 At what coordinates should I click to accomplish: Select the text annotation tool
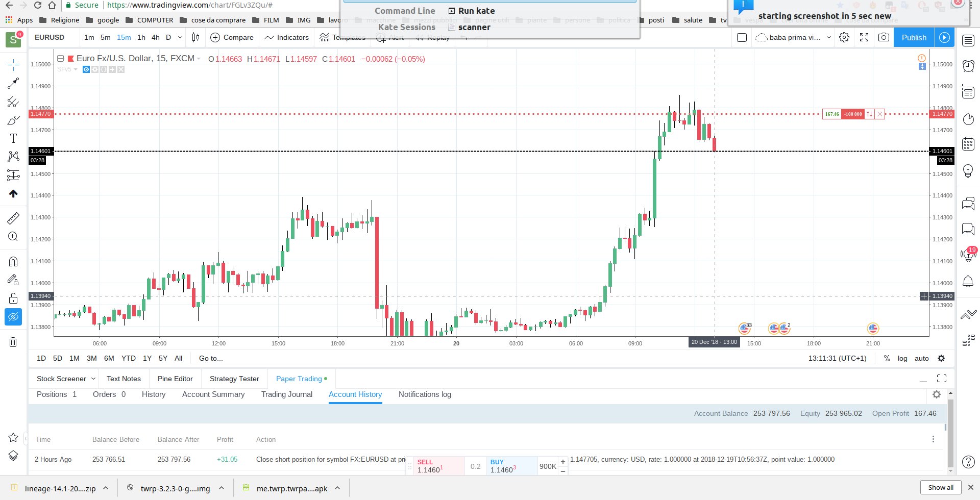(x=13, y=138)
